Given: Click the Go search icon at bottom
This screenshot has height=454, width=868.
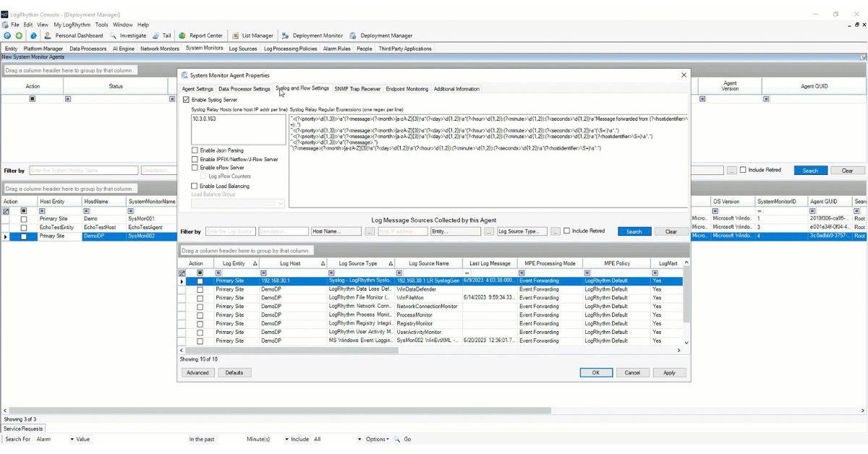Looking at the screenshot, I should click(396, 440).
